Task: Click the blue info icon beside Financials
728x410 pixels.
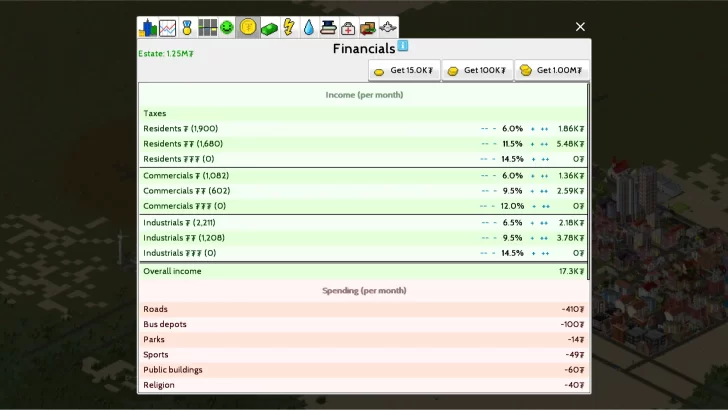Action: coord(403,46)
